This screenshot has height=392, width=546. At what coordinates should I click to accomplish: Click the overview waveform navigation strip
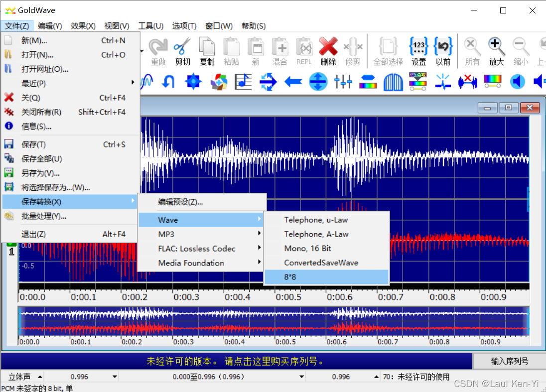click(x=274, y=321)
